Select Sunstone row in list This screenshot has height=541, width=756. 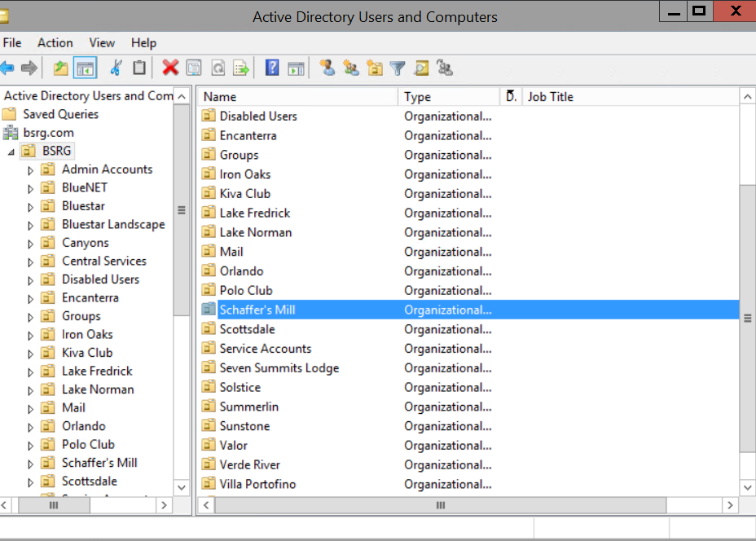pyautogui.click(x=469, y=426)
